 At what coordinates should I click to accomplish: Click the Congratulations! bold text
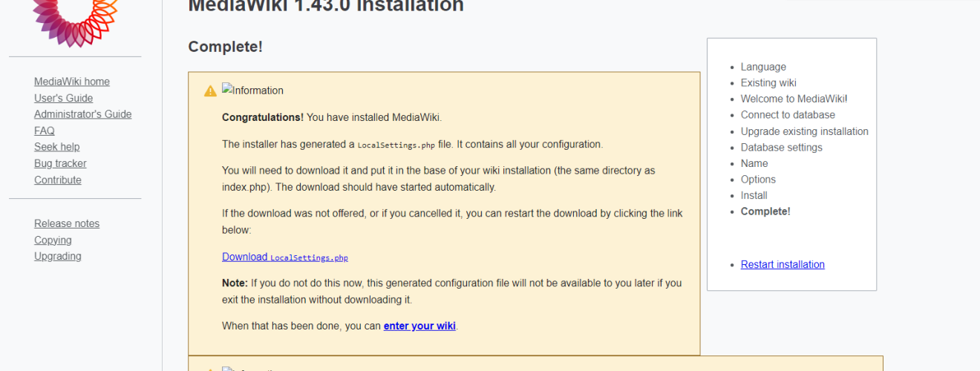click(x=263, y=117)
